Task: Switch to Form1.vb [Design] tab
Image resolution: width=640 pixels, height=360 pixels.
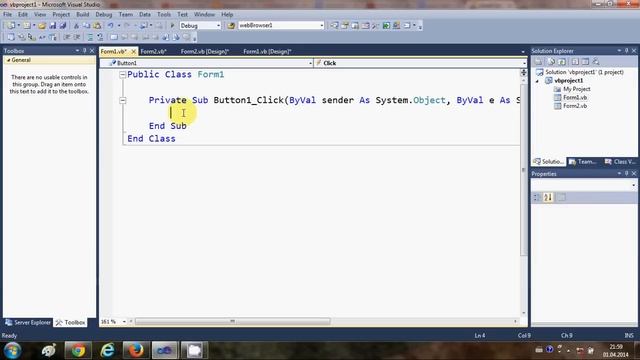Action: click(267, 51)
